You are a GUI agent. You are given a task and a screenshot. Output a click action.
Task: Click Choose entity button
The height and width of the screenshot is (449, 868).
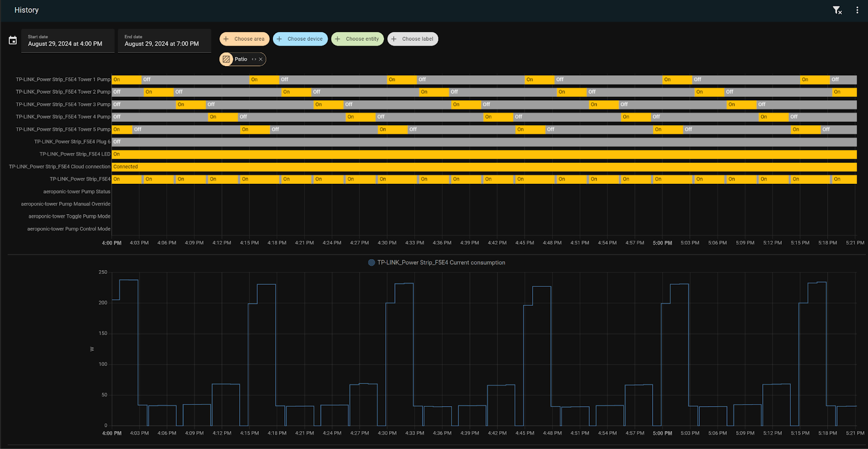click(358, 39)
